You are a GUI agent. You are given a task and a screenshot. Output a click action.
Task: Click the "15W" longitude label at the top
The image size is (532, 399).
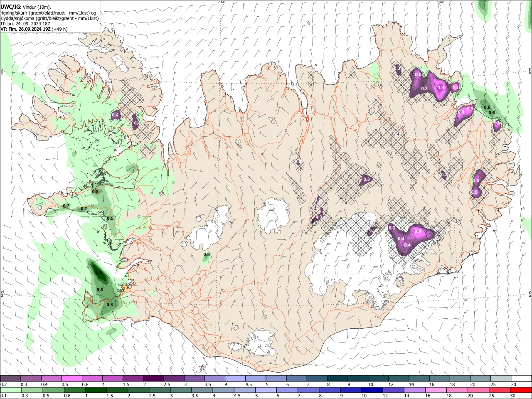440,2
